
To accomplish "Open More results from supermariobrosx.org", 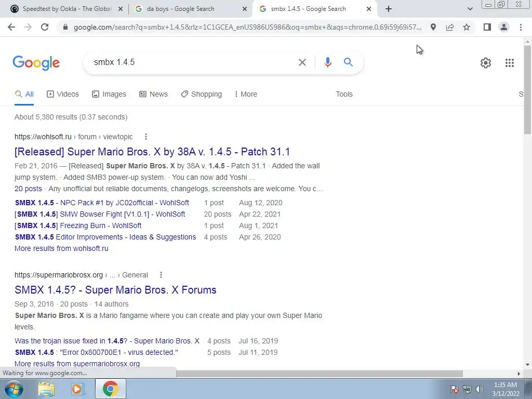I will coord(77,364).
